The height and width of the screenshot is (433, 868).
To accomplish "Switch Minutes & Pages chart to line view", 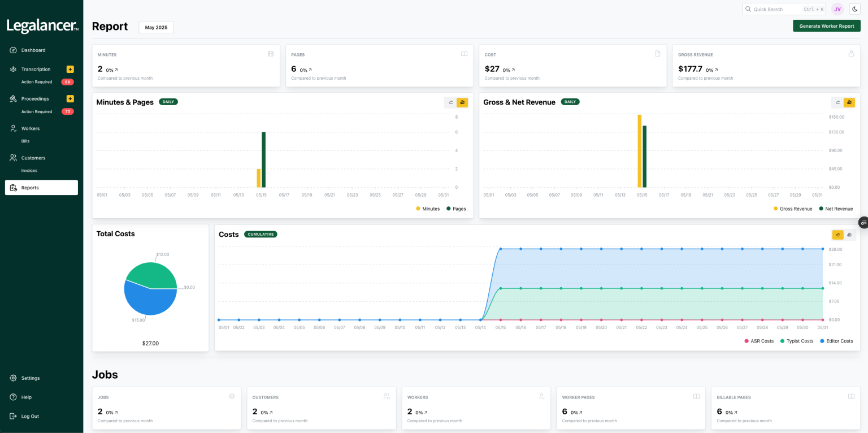I will click(450, 102).
